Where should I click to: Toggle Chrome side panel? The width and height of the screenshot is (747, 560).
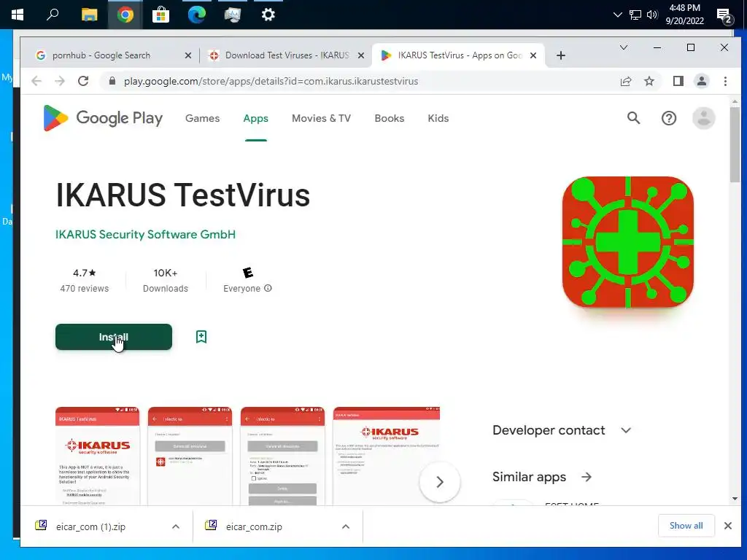678,81
